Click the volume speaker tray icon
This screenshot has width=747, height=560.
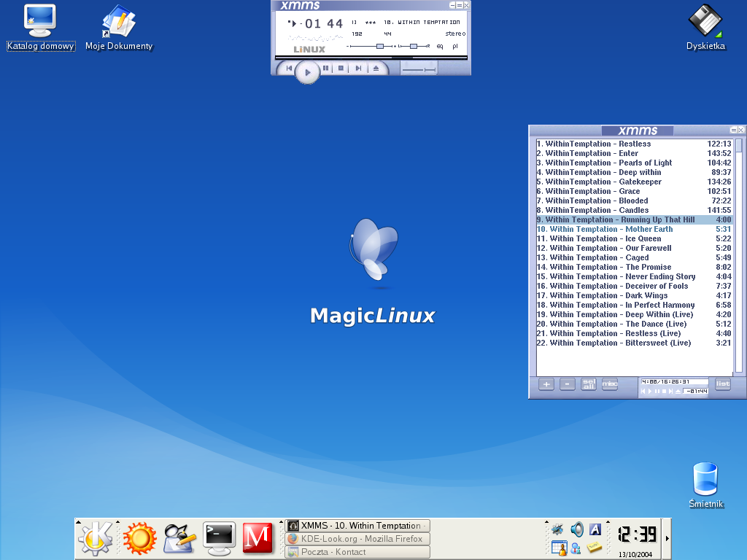[577, 529]
